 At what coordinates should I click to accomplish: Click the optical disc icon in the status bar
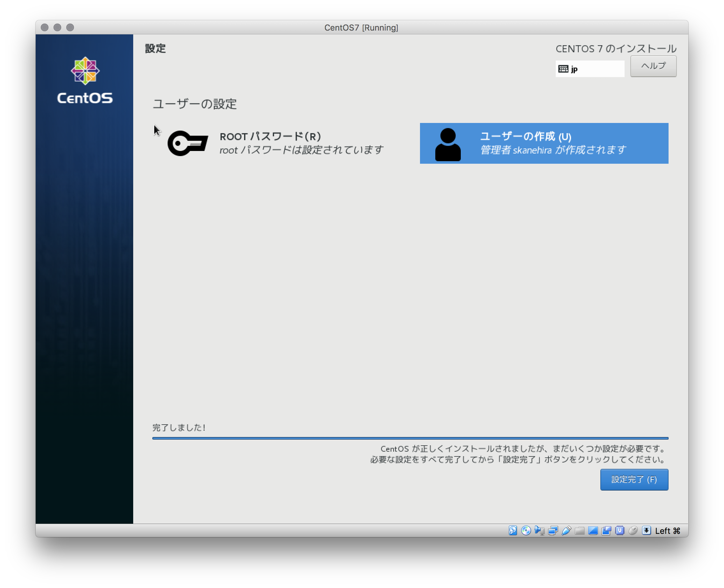(x=526, y=530)
